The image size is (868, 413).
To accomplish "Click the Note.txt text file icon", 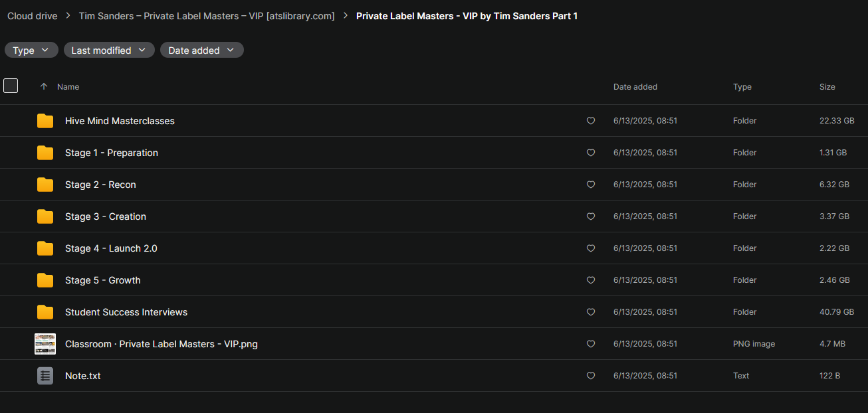I will pos(45,376).
